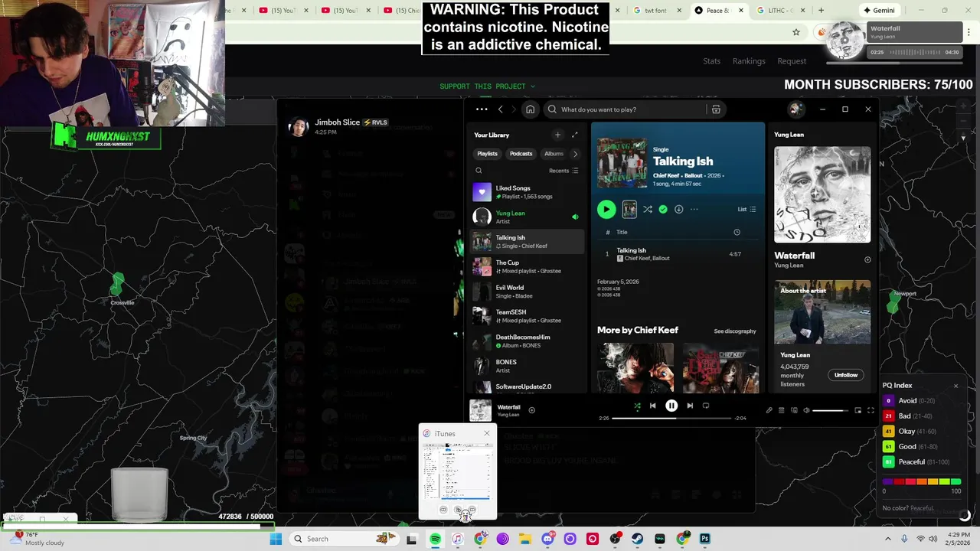Open Browse icon in Spotify search bar
The height and width of the screenshot is (551, 980).
click(716, 109)
